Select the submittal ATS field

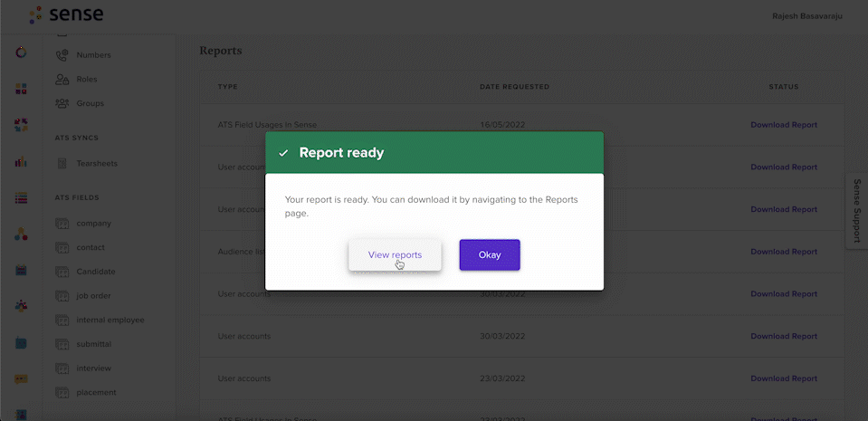94,344
